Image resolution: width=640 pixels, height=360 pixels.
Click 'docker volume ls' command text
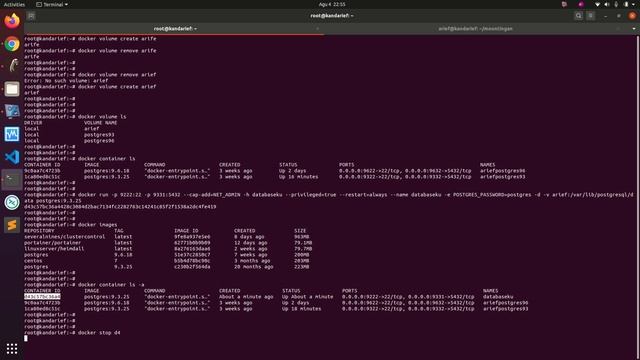point(102,117)
